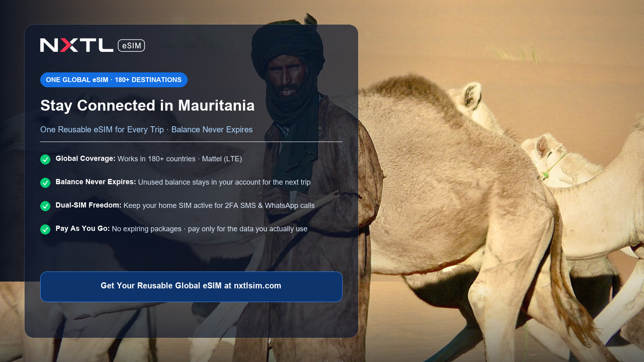644x362 pixels.
Task: Click the Pay As You Go label
Action: [x=83, y=228]
